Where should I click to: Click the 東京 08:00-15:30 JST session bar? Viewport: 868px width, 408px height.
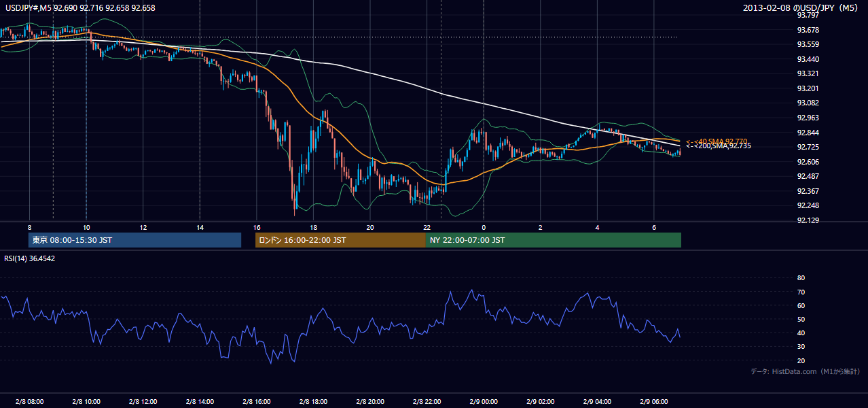point(134,240)
